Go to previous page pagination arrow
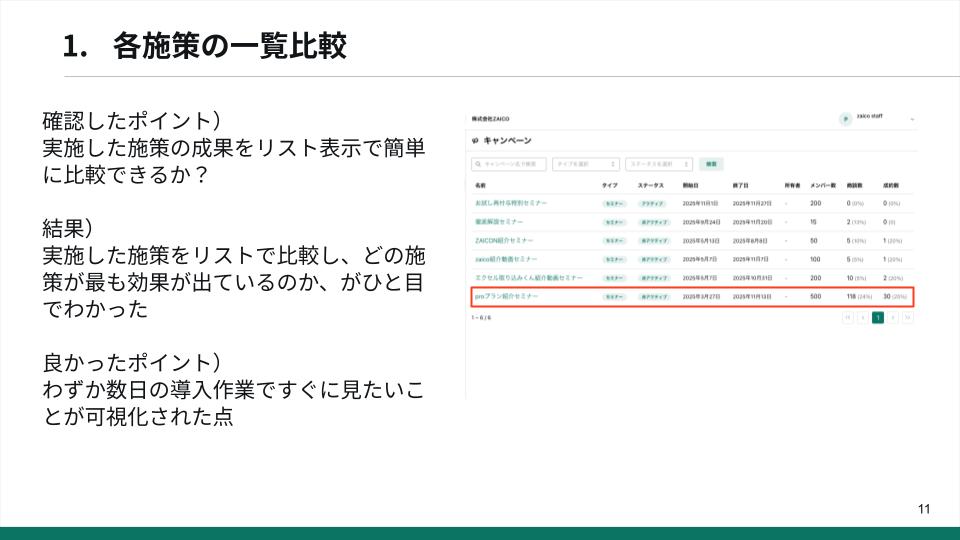Viewport: 960px width, 540px height. pyautogui.click(x=863, y=317)
